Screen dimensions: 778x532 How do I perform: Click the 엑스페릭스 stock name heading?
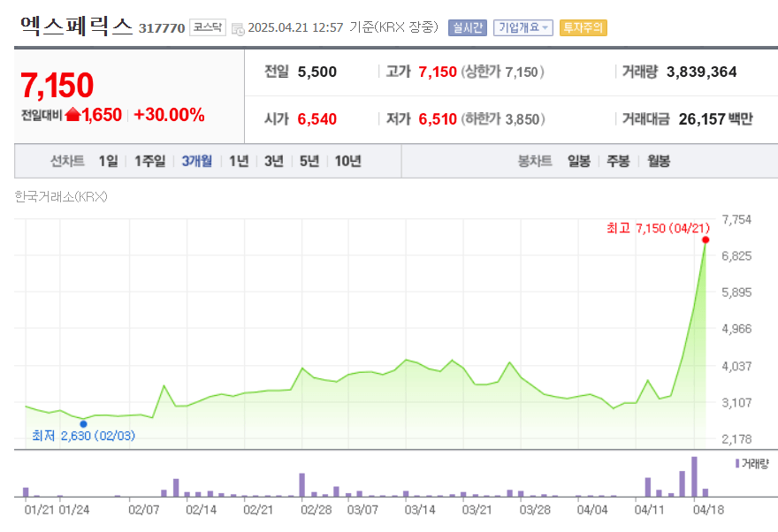75,27
